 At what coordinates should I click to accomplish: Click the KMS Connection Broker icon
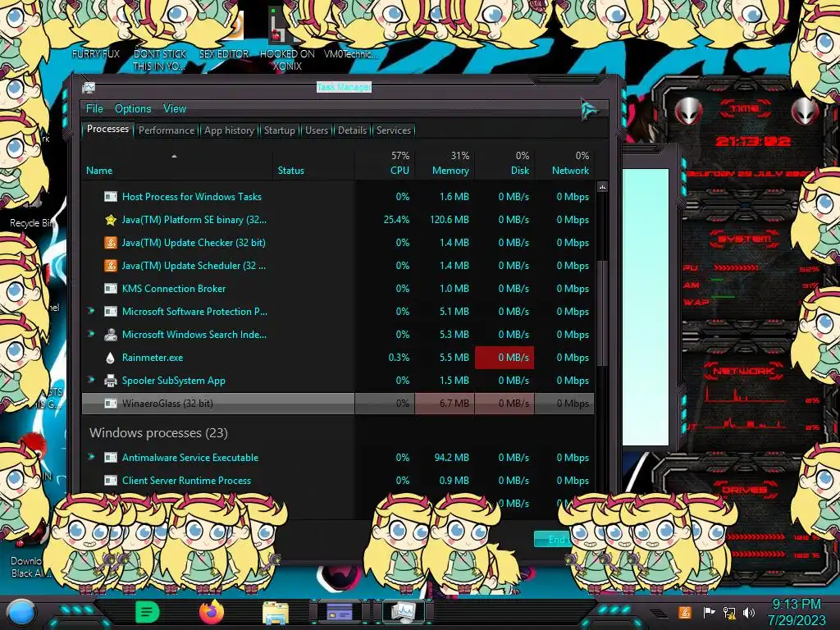click(x=111, y=289)
